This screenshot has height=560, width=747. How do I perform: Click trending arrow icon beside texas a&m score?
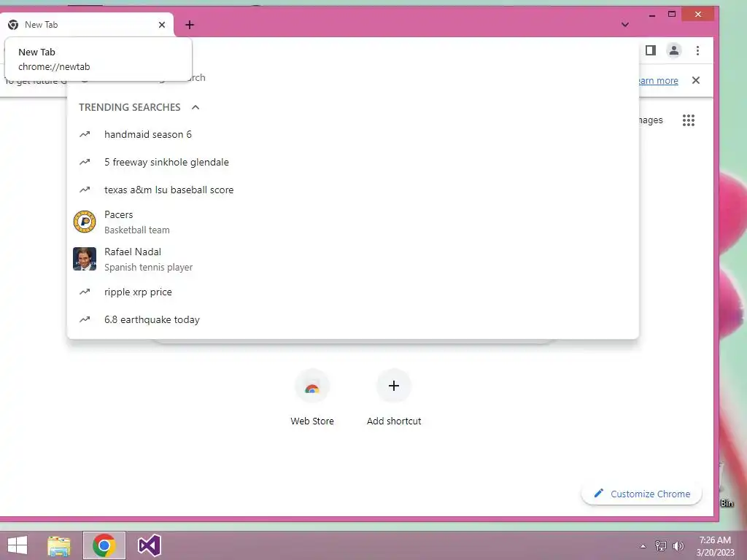85,190
